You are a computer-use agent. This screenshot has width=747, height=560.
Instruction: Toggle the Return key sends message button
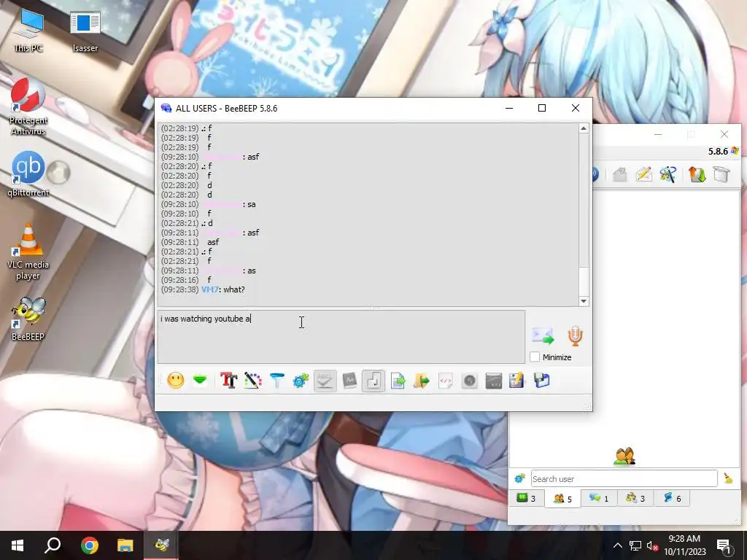373,381
